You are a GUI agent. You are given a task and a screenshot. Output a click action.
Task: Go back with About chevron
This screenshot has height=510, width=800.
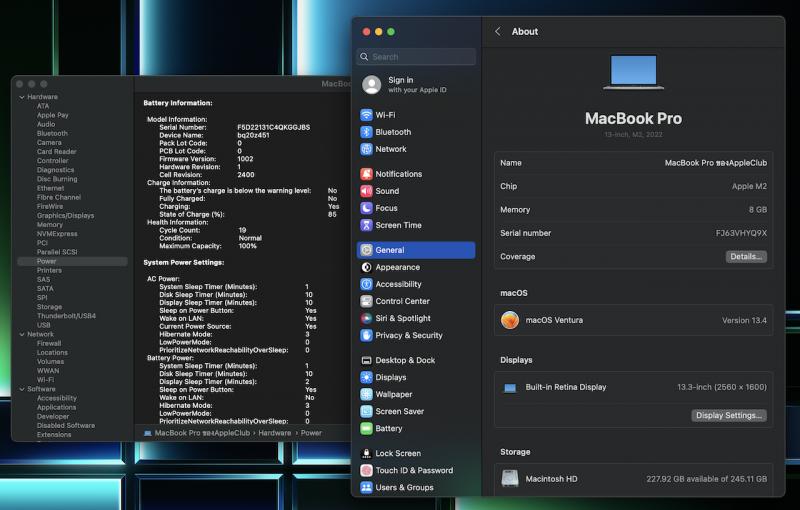point(498,32)
